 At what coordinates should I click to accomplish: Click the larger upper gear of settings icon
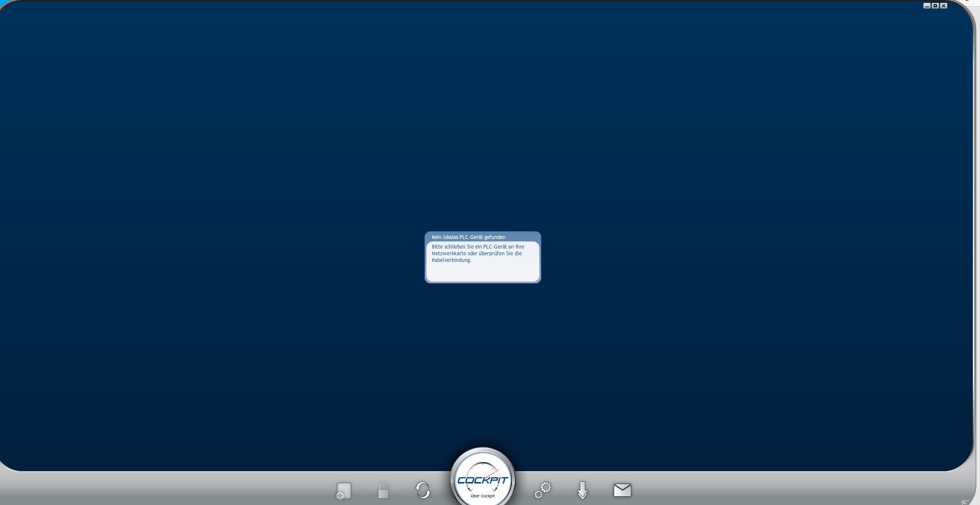(x=546, y=487)
